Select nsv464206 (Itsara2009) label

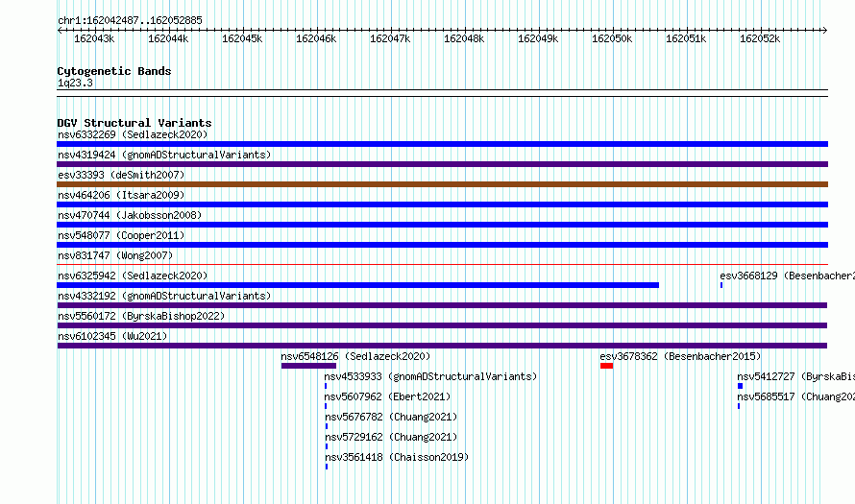(121, 195)
